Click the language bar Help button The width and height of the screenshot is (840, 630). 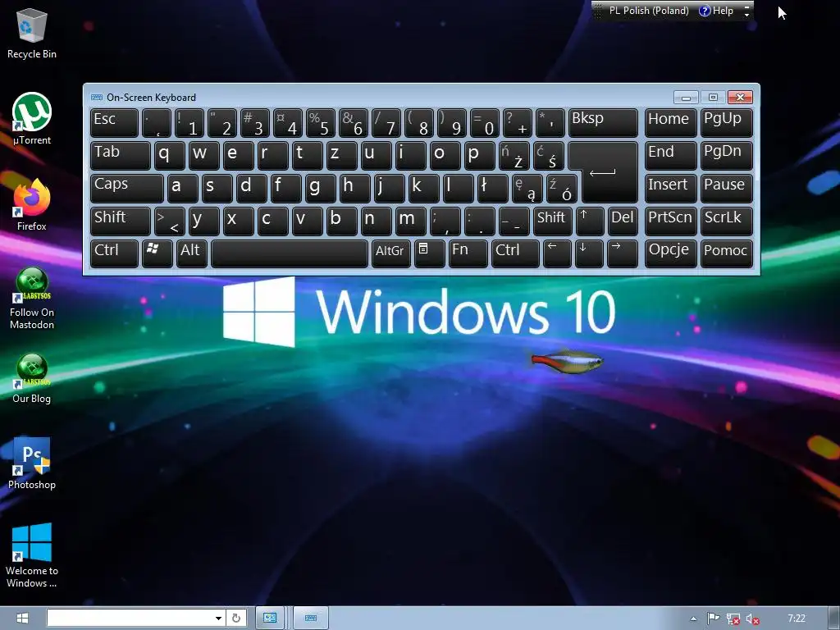[716, 11]
